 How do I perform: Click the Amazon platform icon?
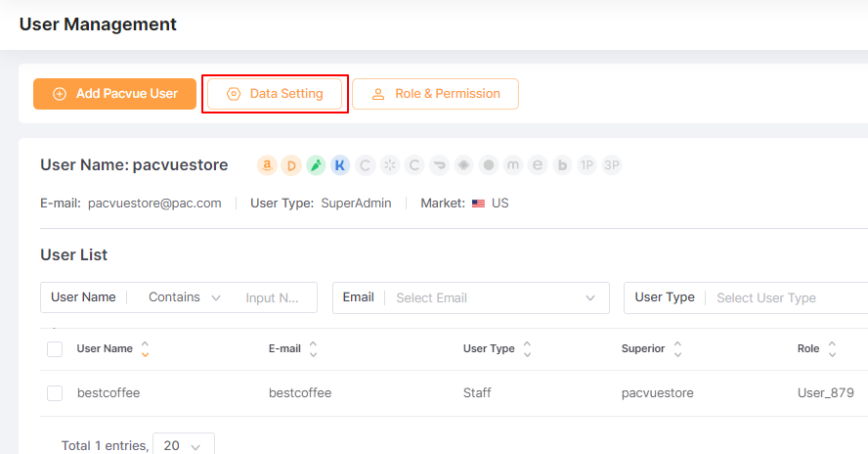click(x=267, y=165)
